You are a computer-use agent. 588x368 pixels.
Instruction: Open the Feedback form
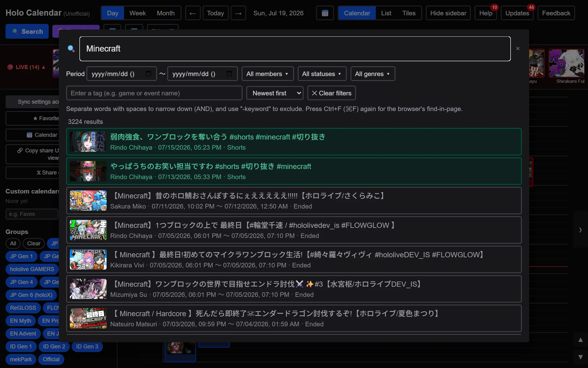[556, 13]
